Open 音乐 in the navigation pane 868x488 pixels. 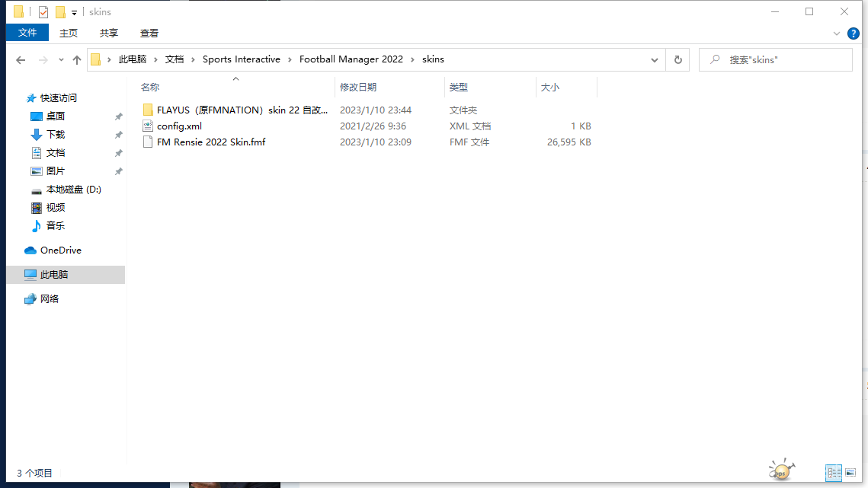[56, 226]
